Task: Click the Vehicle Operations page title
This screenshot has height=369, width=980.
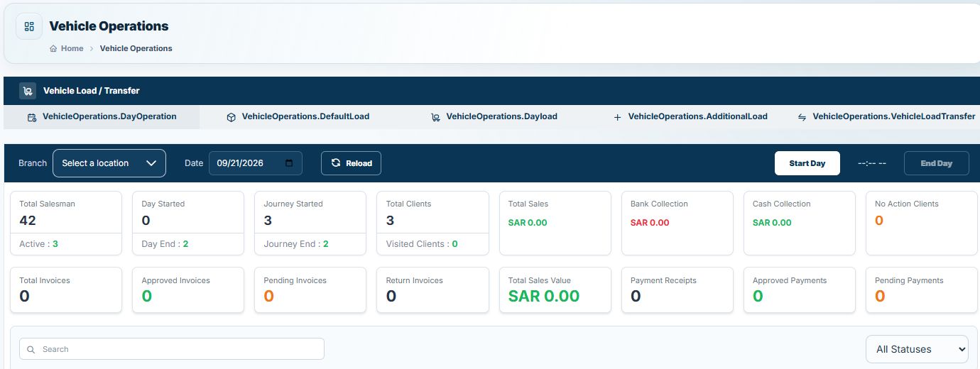Action: click(x=109, y=26)
